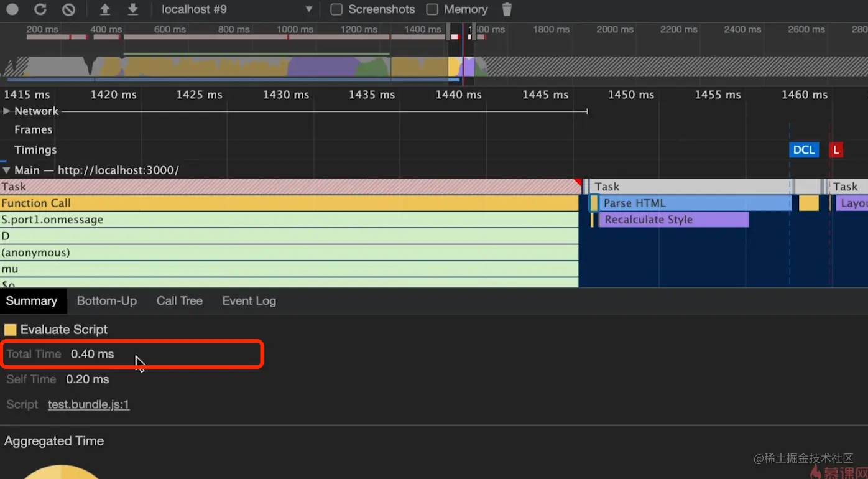Image resolution: width=868 pixels, height=479 pixels.
Task: Click the L load event marker
Action: pos(836,150)
